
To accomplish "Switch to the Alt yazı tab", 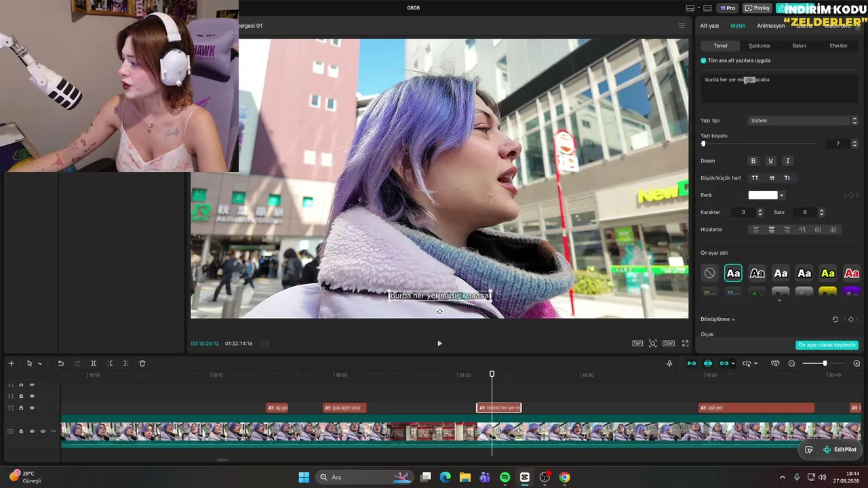I will pos(709,26).
